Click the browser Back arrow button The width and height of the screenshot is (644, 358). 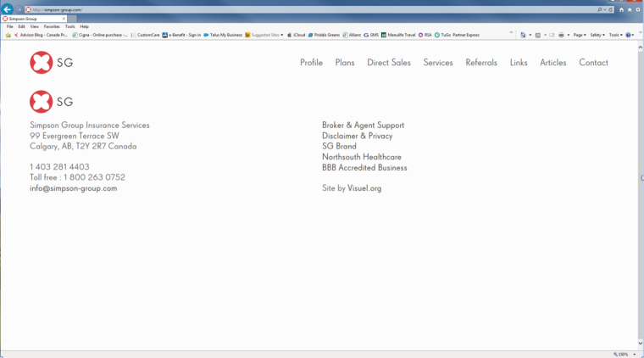8,9
